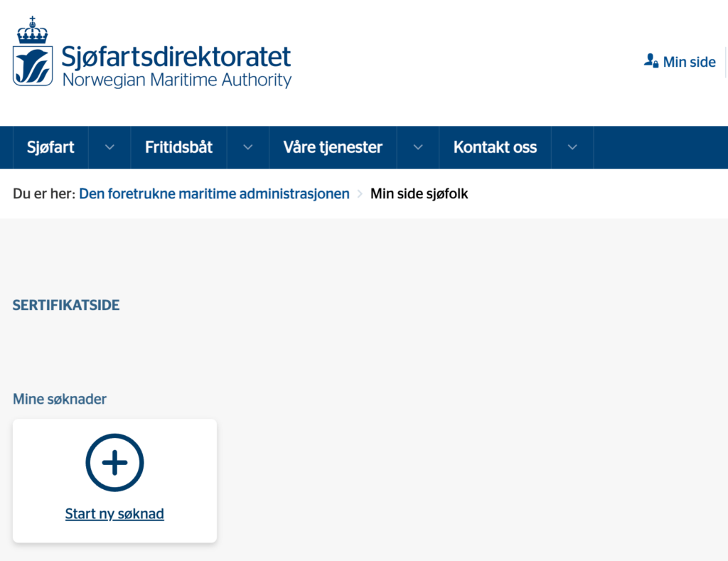Click the Min side sjøfolk breadcrumb text

tap(419, 193)
